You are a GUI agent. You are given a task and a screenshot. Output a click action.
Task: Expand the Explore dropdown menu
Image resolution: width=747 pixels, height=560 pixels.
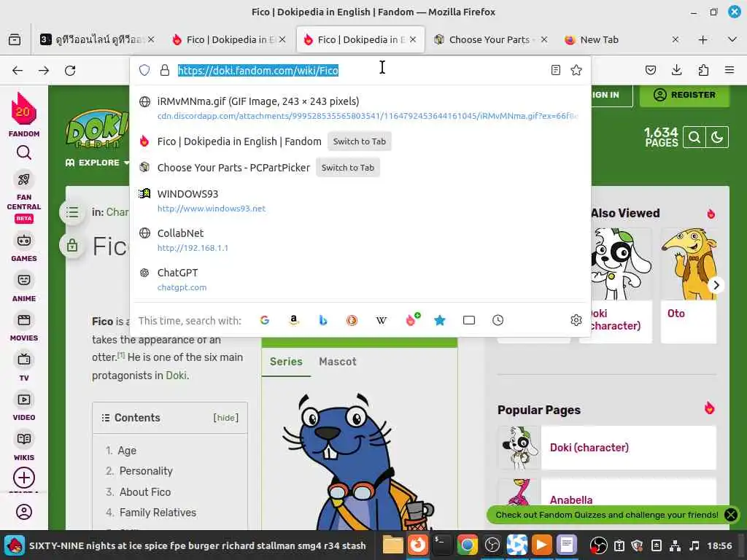[x=98, y=163]
